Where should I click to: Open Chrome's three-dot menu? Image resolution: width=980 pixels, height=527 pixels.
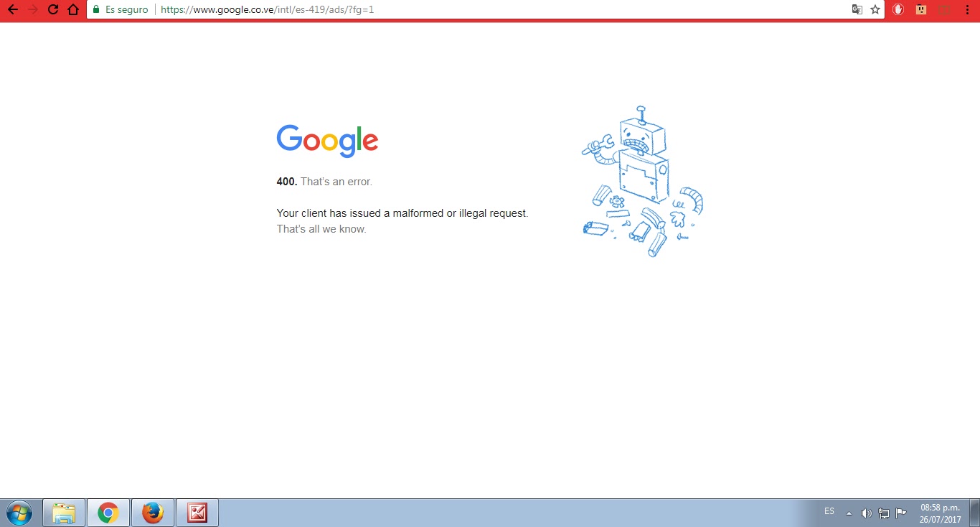(x=967, y=10)
